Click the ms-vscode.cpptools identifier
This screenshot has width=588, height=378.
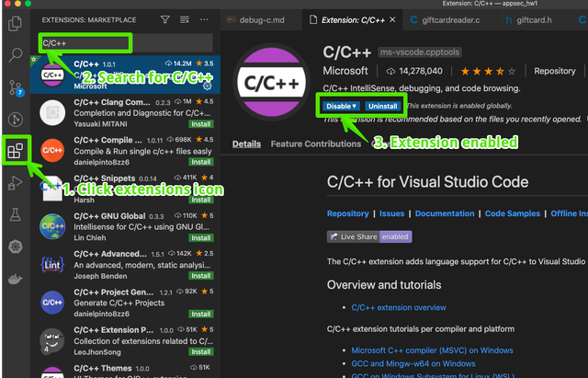pos(420,52)
